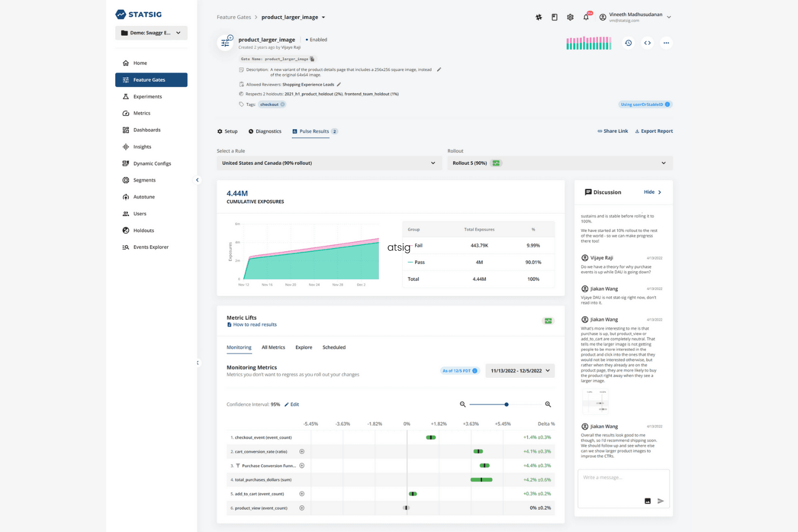Open the three-dot more options menu
The width and height of the screenshot is (798, 532).
[x=666, y=43]
